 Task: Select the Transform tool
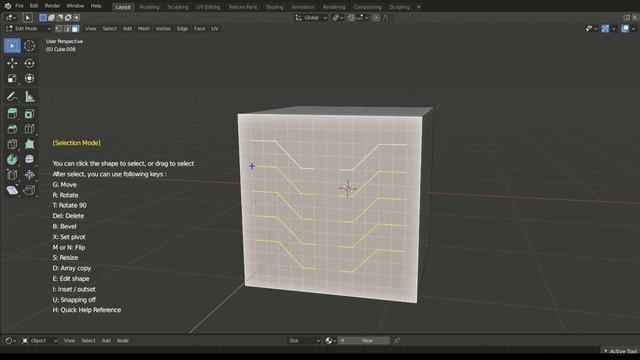click(x=29, y=78)
